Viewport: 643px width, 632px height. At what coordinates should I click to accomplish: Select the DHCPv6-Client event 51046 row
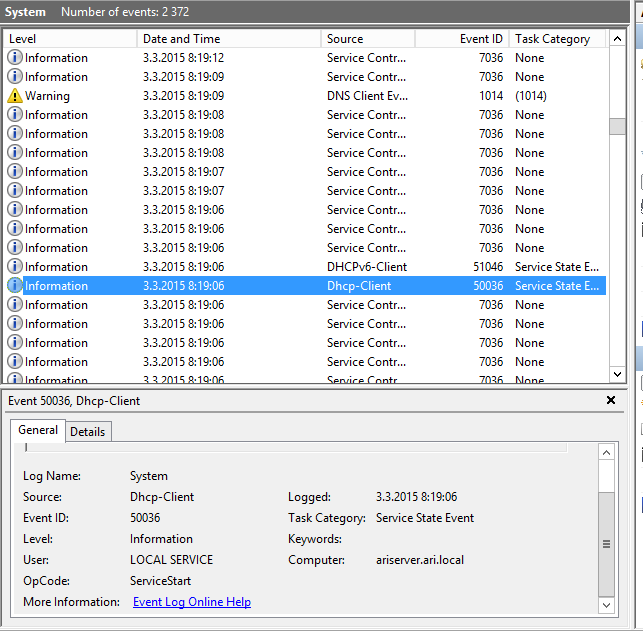[x=304, y=267]
